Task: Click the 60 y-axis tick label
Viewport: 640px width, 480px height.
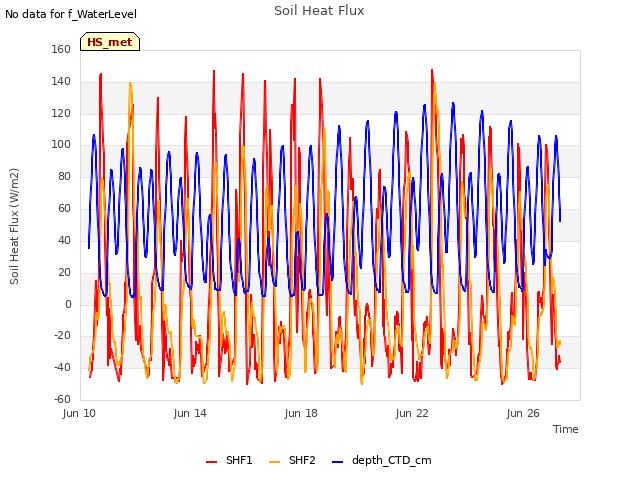Action: (x=64, y=208)
